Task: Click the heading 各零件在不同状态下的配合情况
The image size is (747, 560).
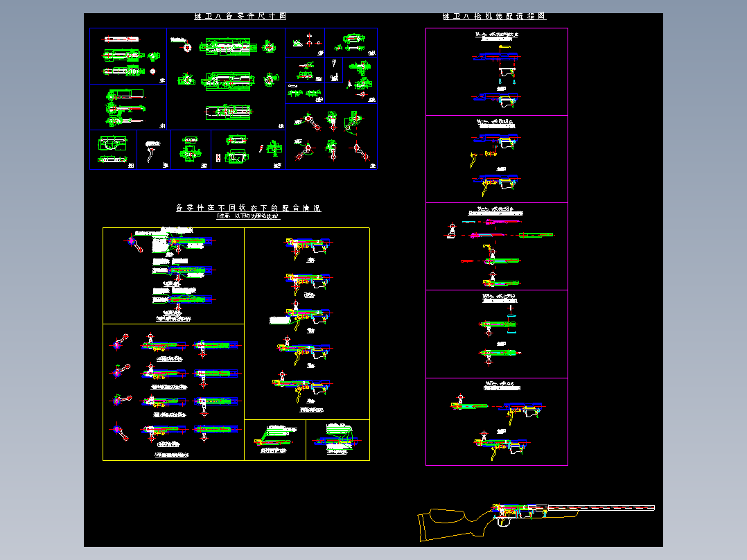Action: 248,209
